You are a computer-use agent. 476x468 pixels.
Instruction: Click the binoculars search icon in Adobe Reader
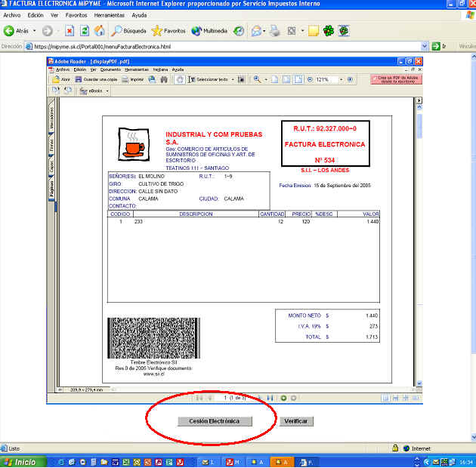[x=164, y=79]
